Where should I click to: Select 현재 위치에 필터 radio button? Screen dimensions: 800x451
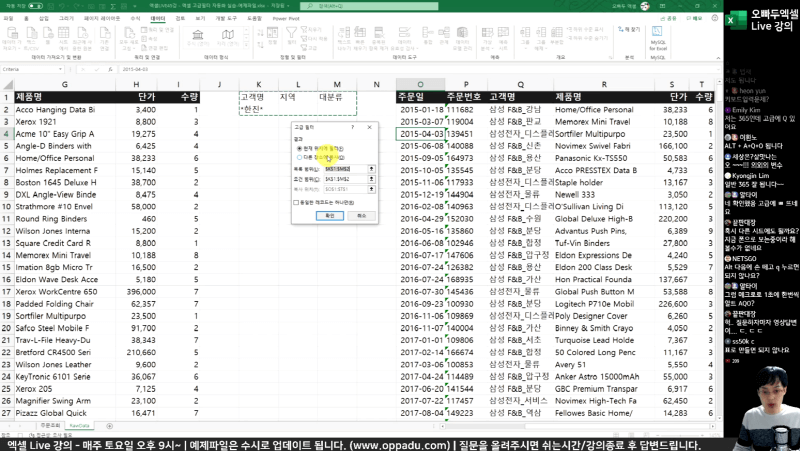click(x=299, y=147)
